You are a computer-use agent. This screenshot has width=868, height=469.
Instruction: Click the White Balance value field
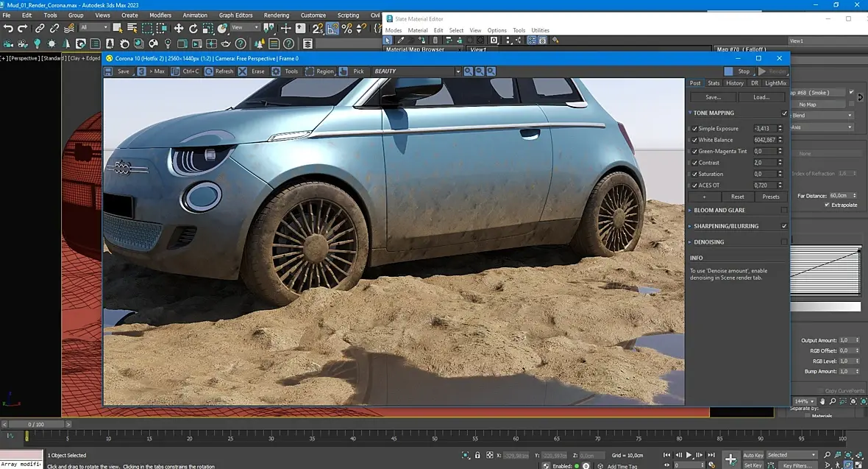coord(764,140)
